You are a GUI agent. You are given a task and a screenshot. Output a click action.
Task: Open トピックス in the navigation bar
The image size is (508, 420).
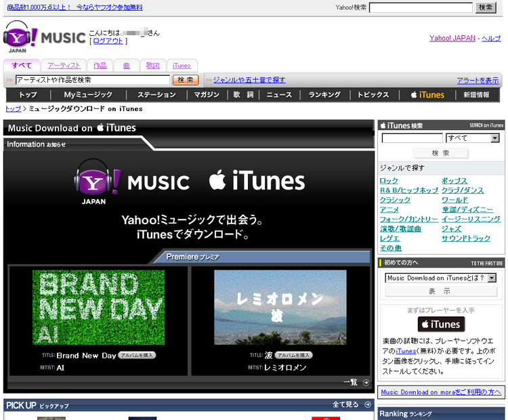[373, 95]
